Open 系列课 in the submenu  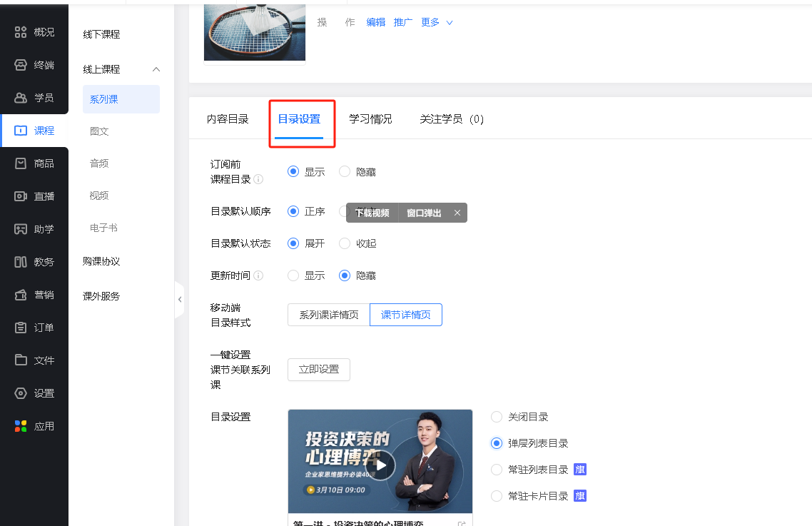pos(121,99)
